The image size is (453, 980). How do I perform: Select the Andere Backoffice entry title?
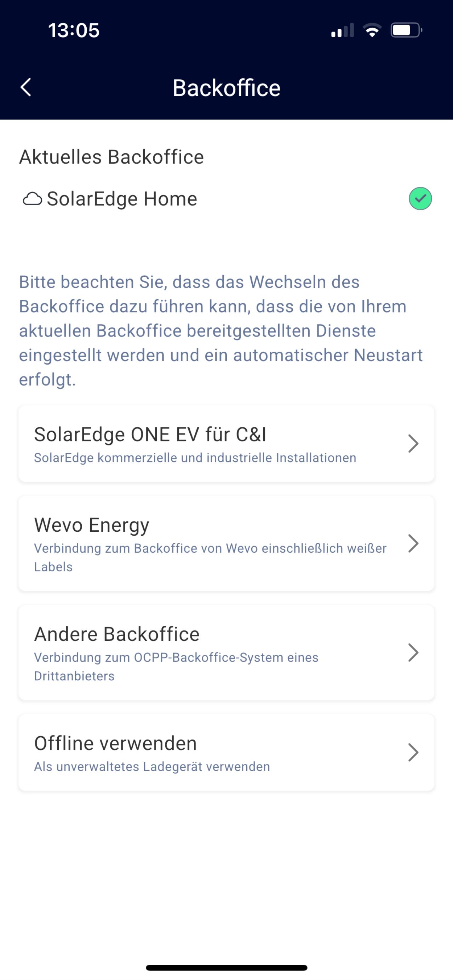(x=116, y=634)
